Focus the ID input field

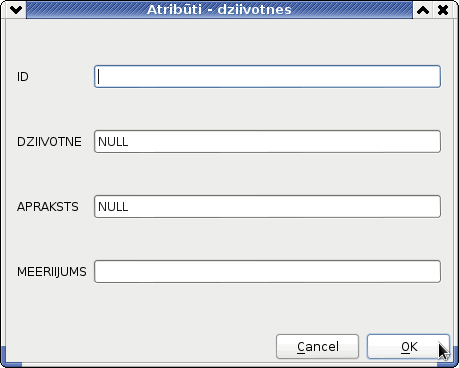[x=267, y=77]
